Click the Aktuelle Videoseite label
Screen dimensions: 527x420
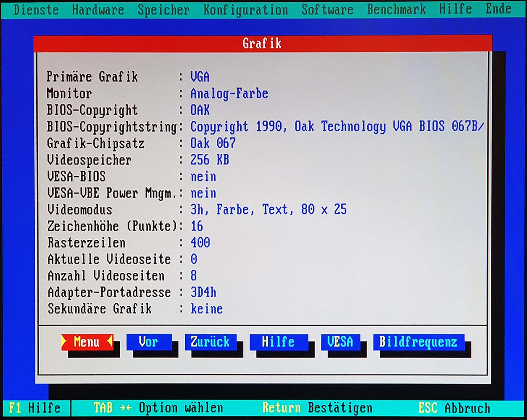point(109,259)
